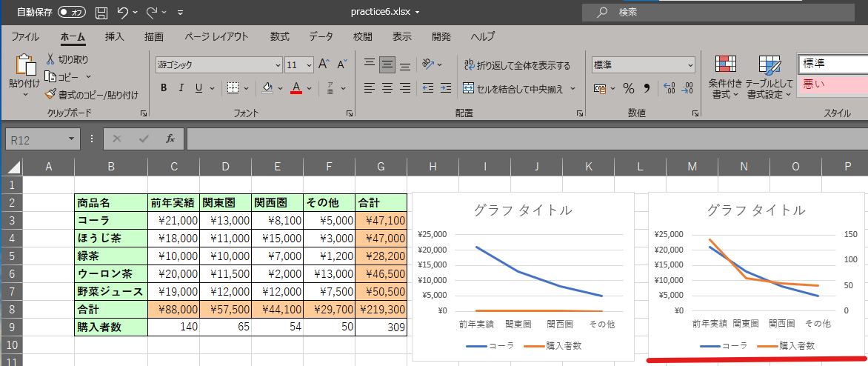The image size is (868, 366).
Task: Click the コピー button
Action: pyautogui.click(x=61, y=77)
